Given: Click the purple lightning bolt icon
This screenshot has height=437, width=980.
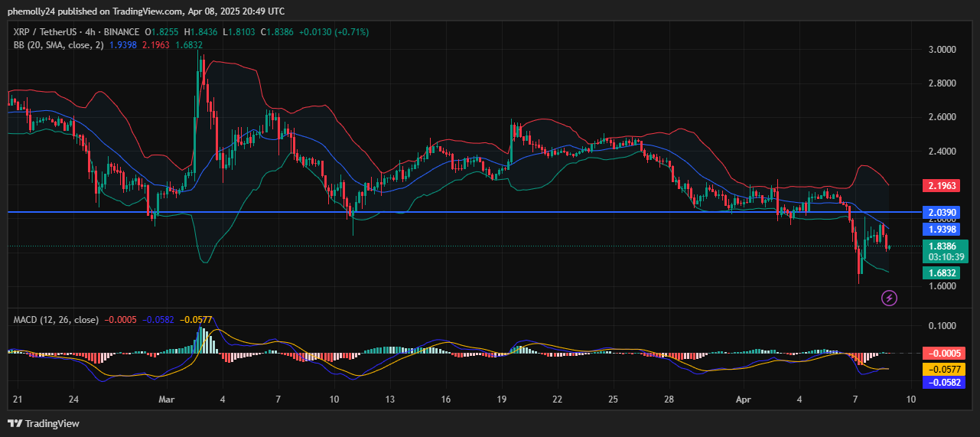Looking at the screenshot, I should click(x=889, y=298).
